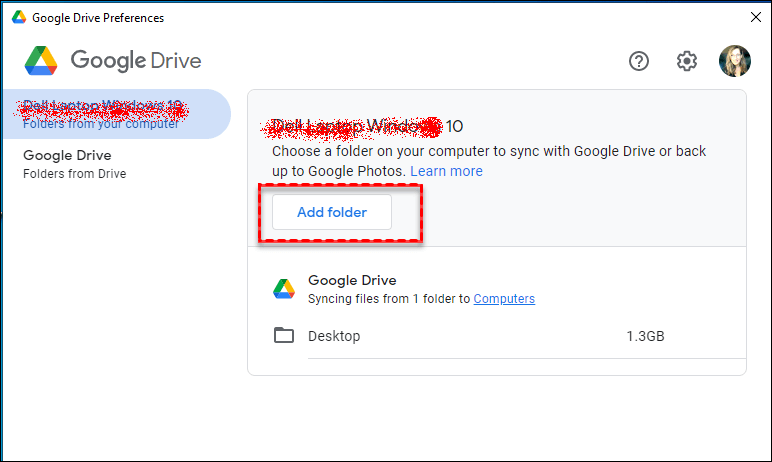Image resolution: width=772 pixels, height=462 pixels.
Task: Select the Desktop folder name
Action: click(334, 336)
